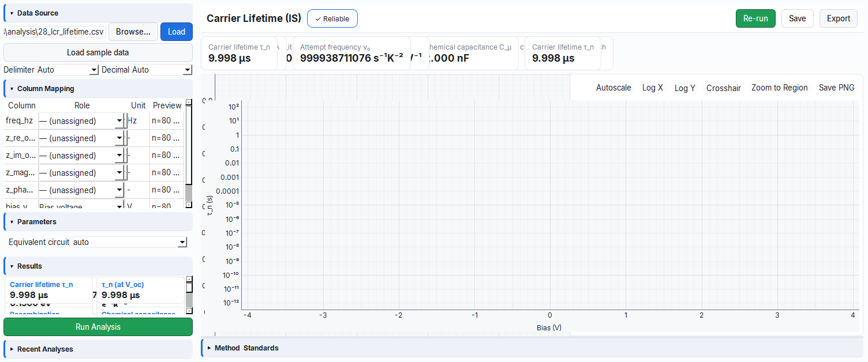Image resolution: width=868 pixels, height=362 pixels.
Task: Collapse the Data Source section
Action: click(98, 13)
